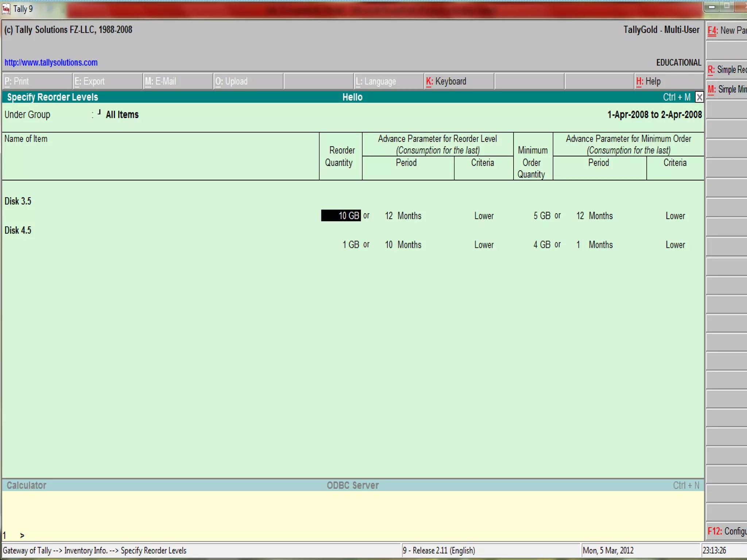This screenshot has height=560, width=747.
Task: Open the K: Keyboard option
Action: [460, 81]
